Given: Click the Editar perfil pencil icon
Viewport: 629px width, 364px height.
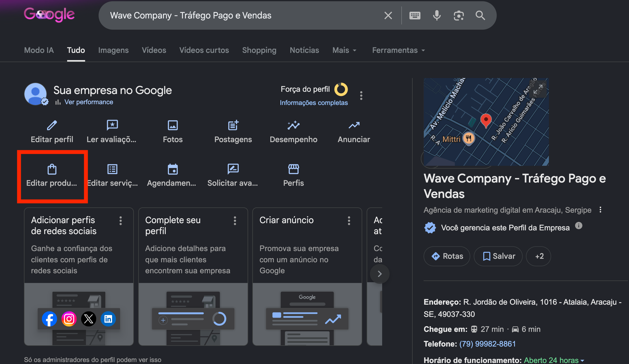Looking at the screenshot, I should 52,125.
